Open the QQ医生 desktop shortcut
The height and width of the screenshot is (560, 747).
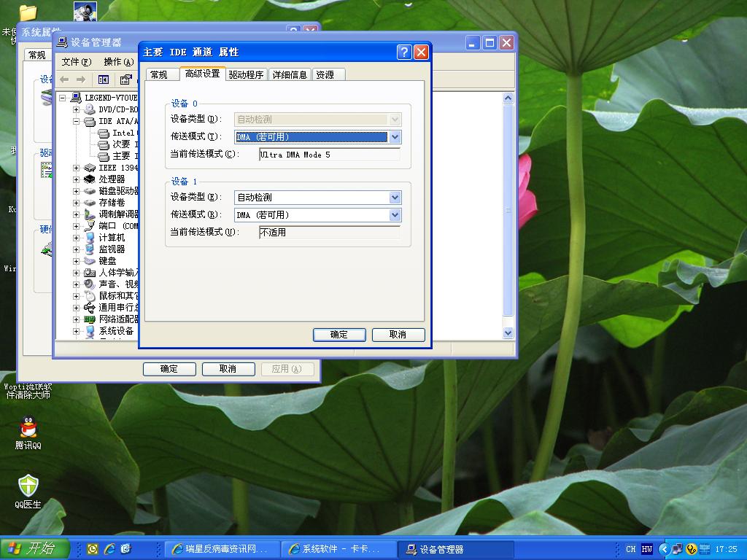coord(28,487)
